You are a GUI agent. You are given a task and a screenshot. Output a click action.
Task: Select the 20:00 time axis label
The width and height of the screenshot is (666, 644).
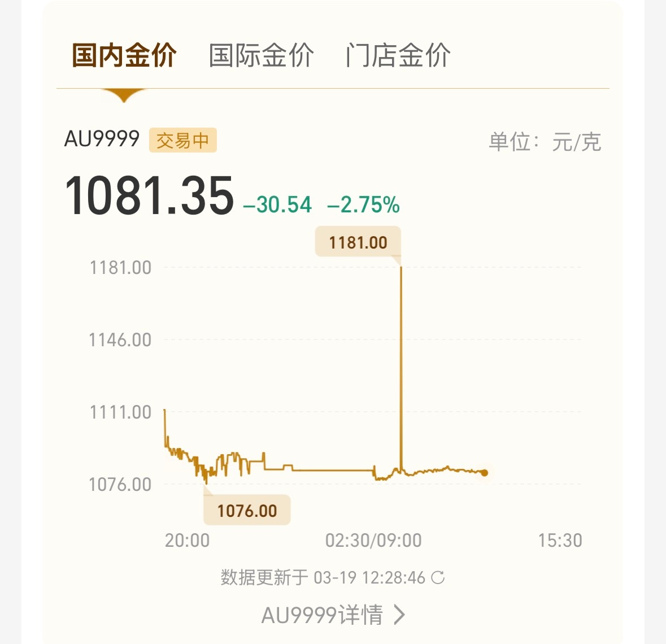coord(188,540)
